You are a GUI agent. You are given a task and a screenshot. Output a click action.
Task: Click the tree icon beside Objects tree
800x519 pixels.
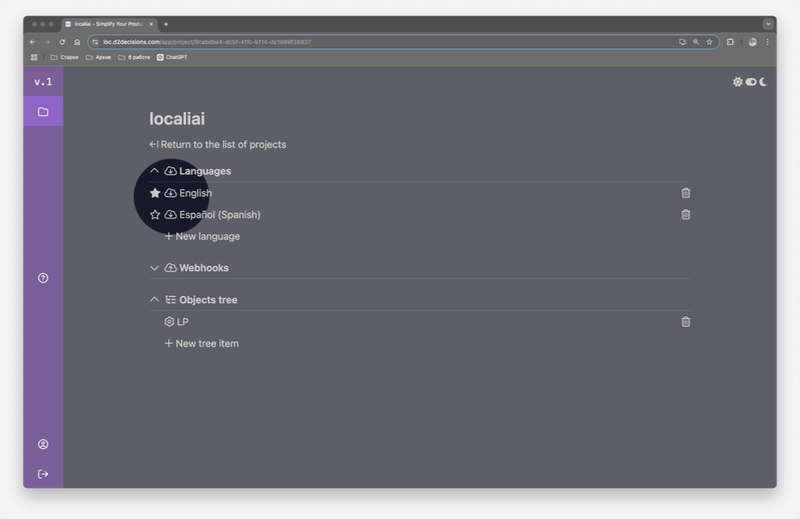click(x=170, y=300)
